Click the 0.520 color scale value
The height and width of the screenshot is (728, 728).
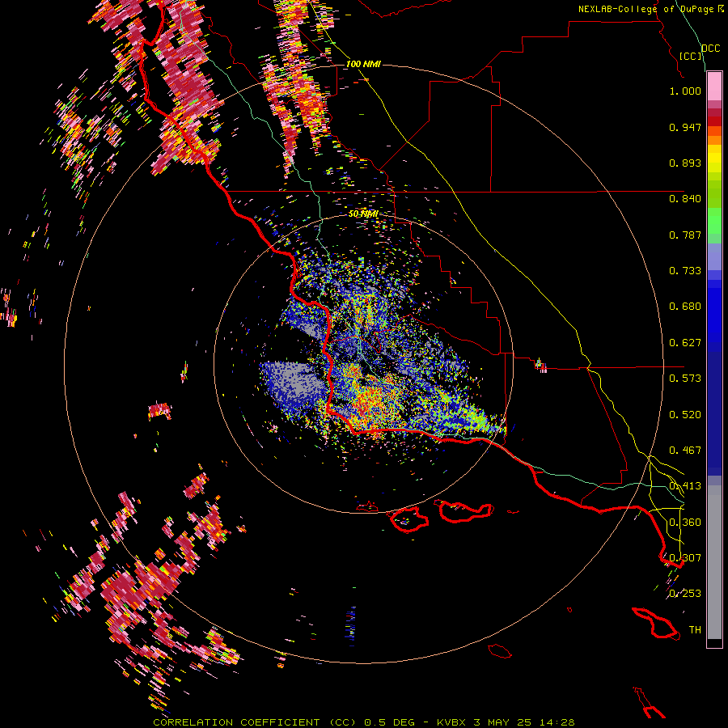click(x=685, y=415)
